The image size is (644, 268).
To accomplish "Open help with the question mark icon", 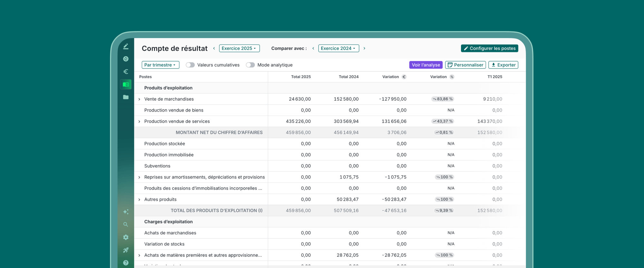I will click(126, 263).
